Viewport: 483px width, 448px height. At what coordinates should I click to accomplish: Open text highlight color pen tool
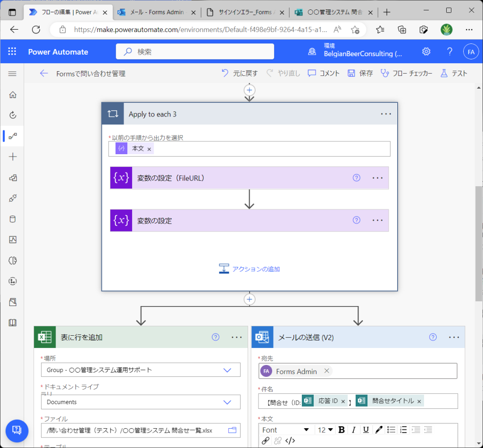pos(379,430)
